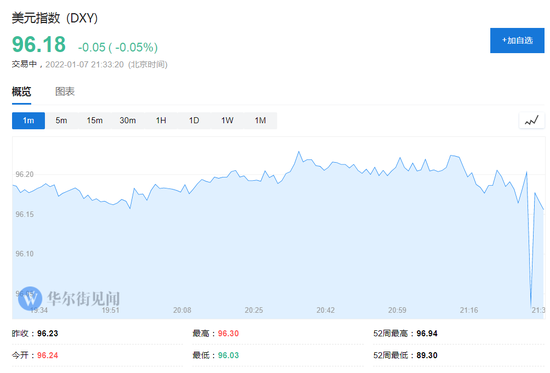Viewport: 550px width, 373px height.
Task: Click the 96.20 y-axis label
Action: click(25, 174)
